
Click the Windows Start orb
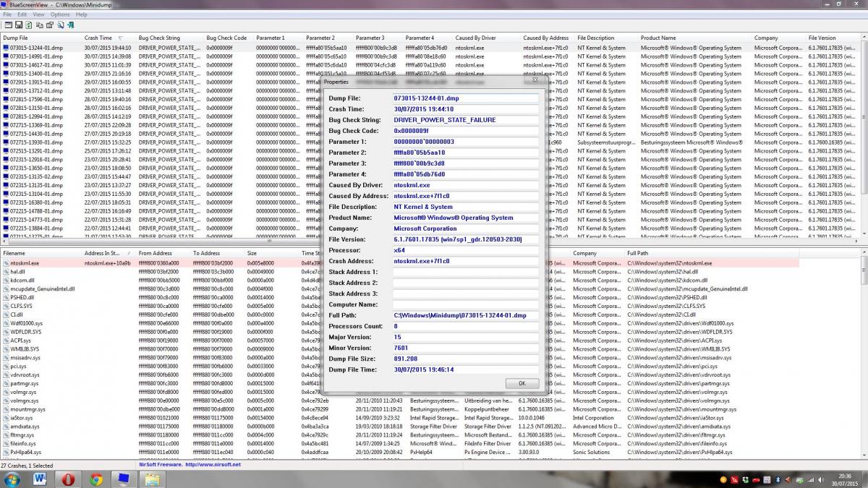point(12,479)
